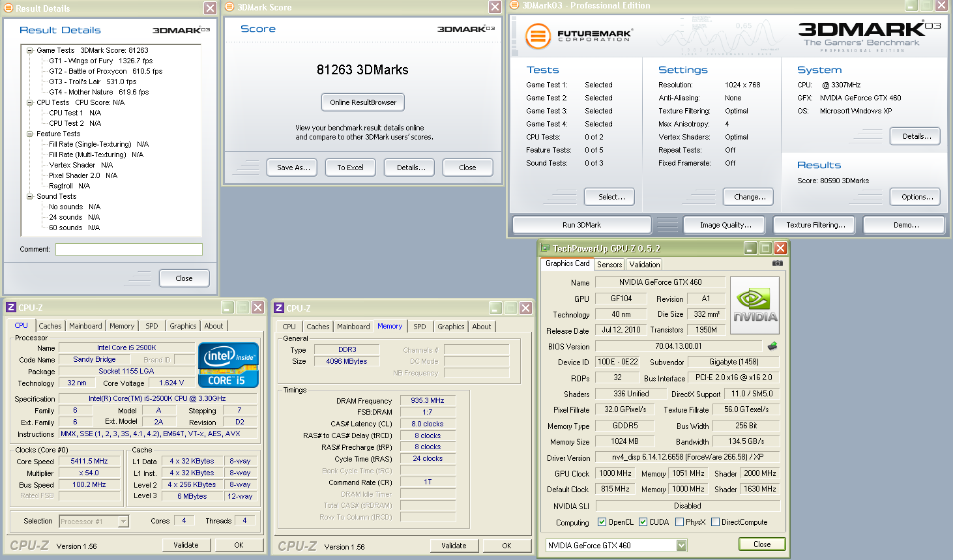Select the Graphics Card tab in GPU-Z
The width and height of the screenshot is (953, 560).
[567, 263]
